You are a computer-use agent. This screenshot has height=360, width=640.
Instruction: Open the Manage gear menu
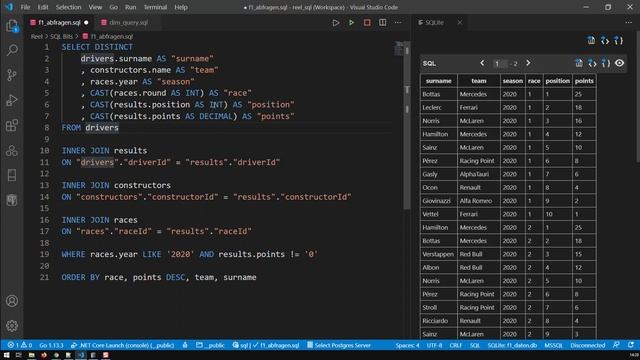click(12, 326)
